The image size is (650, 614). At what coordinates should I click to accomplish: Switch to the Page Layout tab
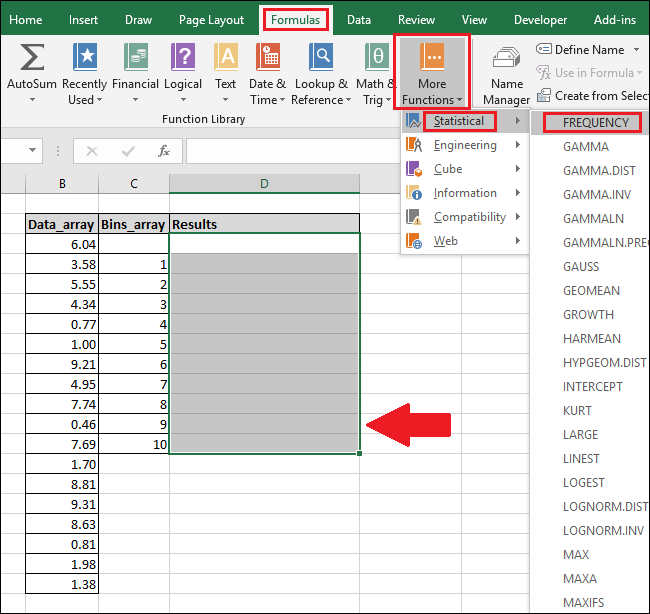(211, 19)
